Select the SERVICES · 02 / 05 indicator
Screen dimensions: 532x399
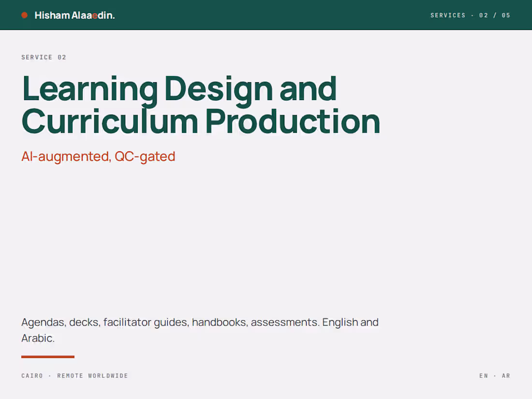click(470, 15)
